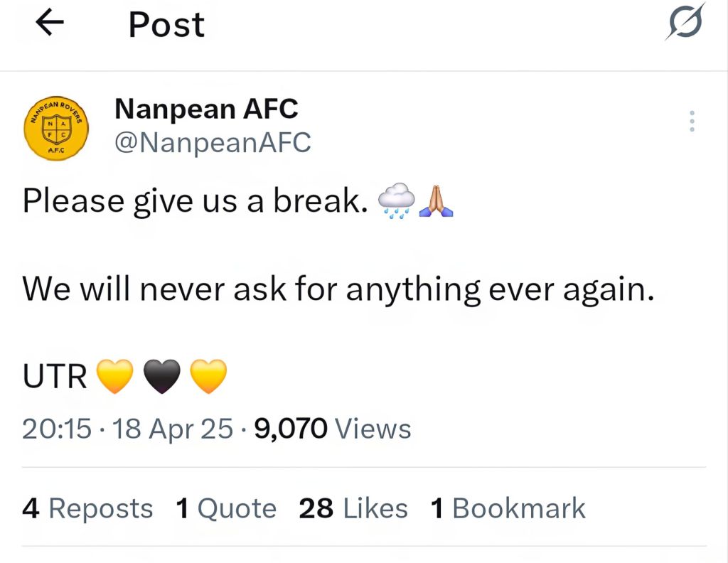Click the praying hands emoji
The height and width of the screenshot is (563, 728).
[x=436, y=201]
